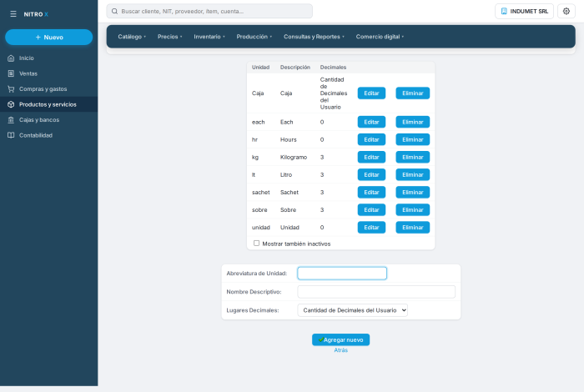Viewport: 584px width, 392px height.
Task: Click the Ventas receipt icon
Action: (x=11, y=73)
